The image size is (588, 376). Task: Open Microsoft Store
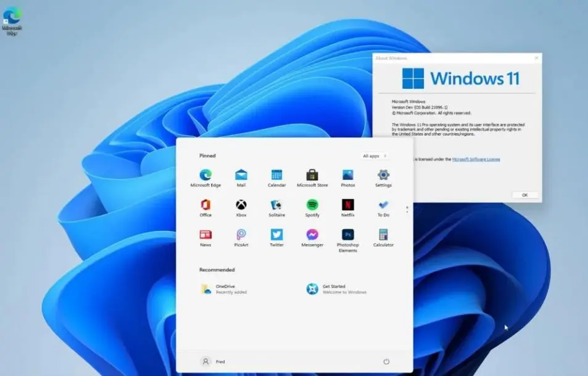coord(312,178)
